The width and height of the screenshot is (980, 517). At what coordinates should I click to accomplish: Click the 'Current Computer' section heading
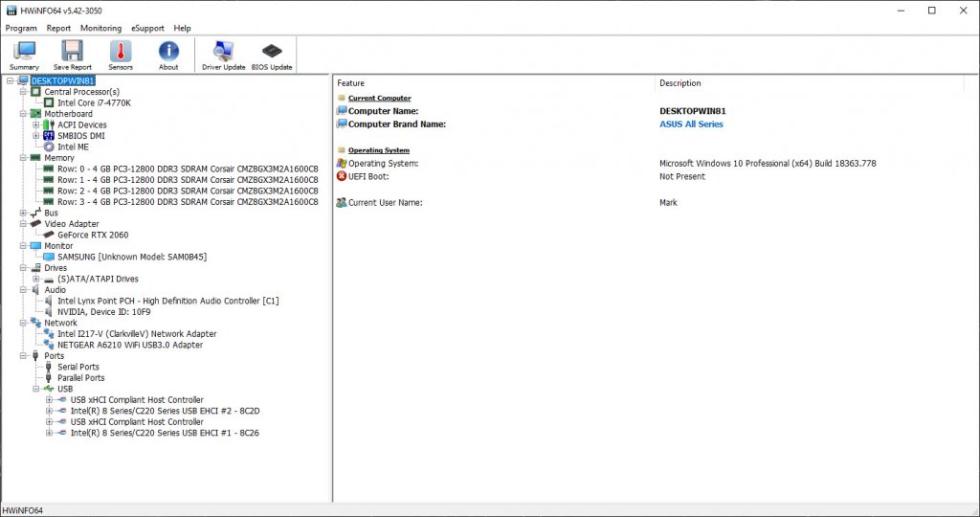[379, 99]
